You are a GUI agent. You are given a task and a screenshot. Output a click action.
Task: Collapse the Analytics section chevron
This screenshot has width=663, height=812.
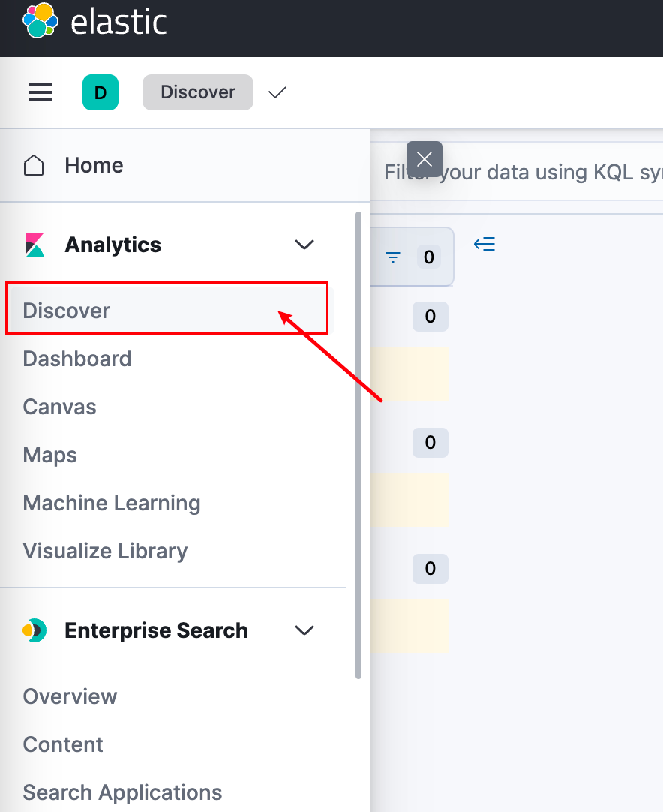tap(304, 245)
